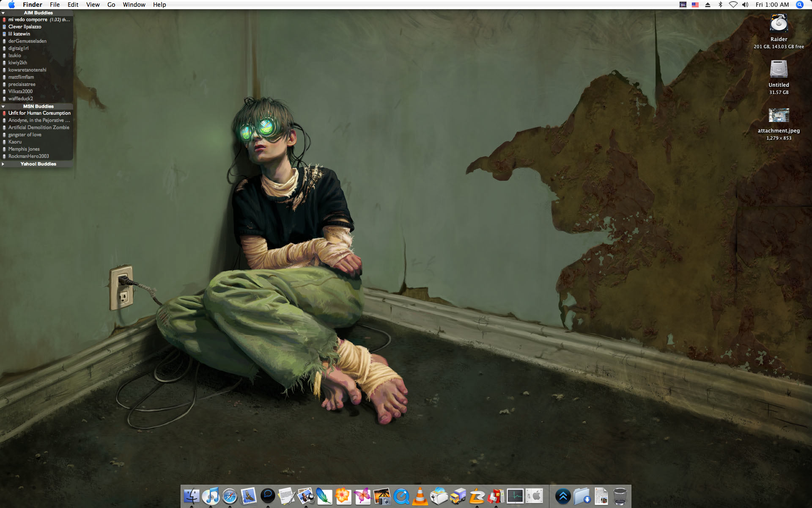812x508 pixels.
Task: Open the toaster app icon in Dock
Action: tap(439, 496)
